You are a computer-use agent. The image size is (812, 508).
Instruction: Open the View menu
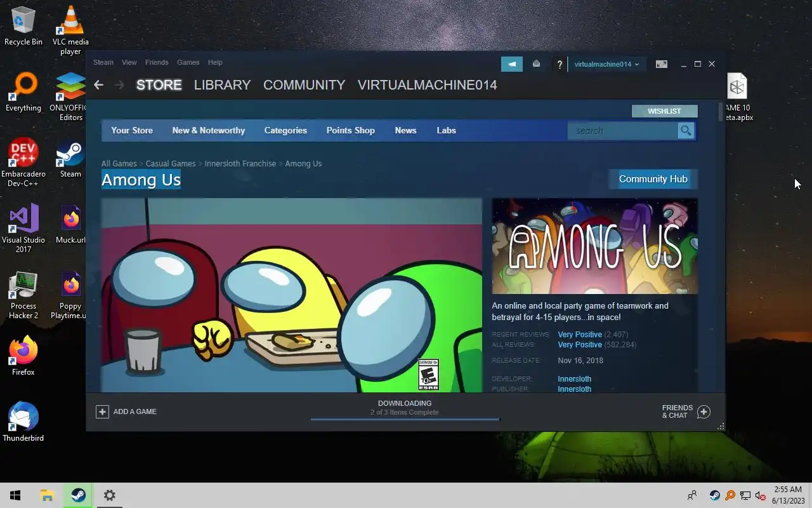[x=129, y=62]
